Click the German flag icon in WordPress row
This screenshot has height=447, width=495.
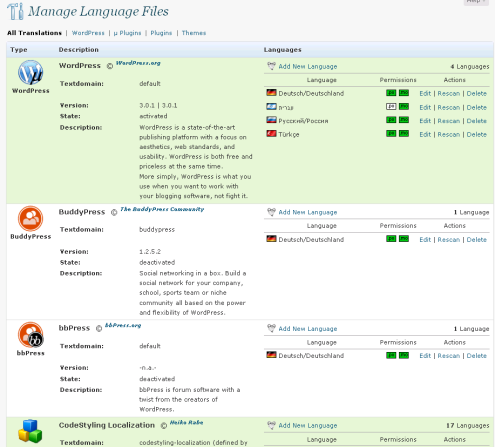271,93
